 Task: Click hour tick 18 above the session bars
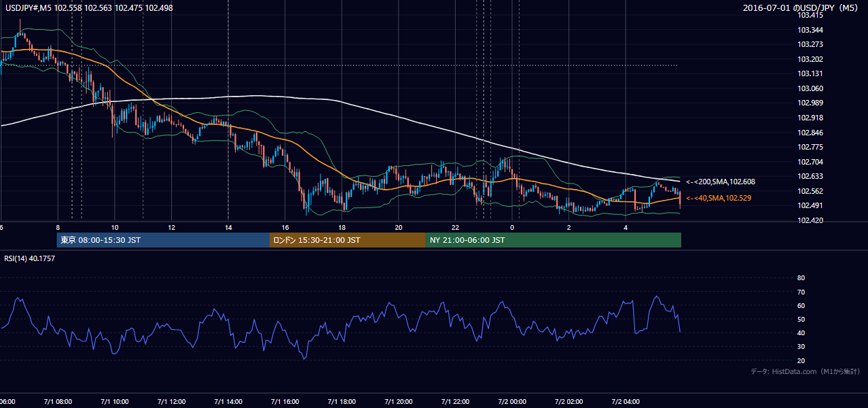pos(342,228)
